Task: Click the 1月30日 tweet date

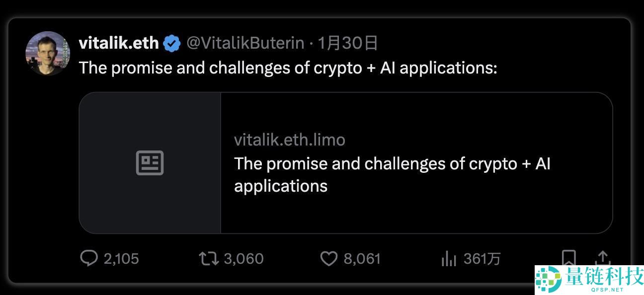Action: [x=348, y=43]
